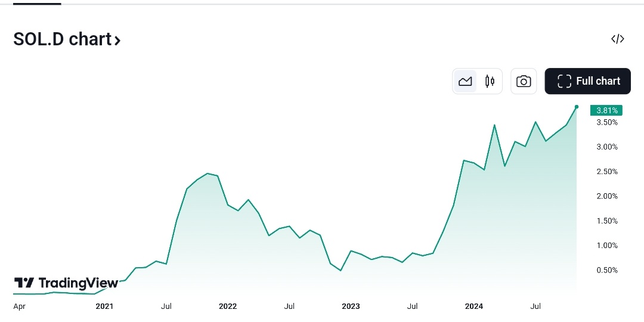Click the 3.50% price axis label

[x=606, y=122]
